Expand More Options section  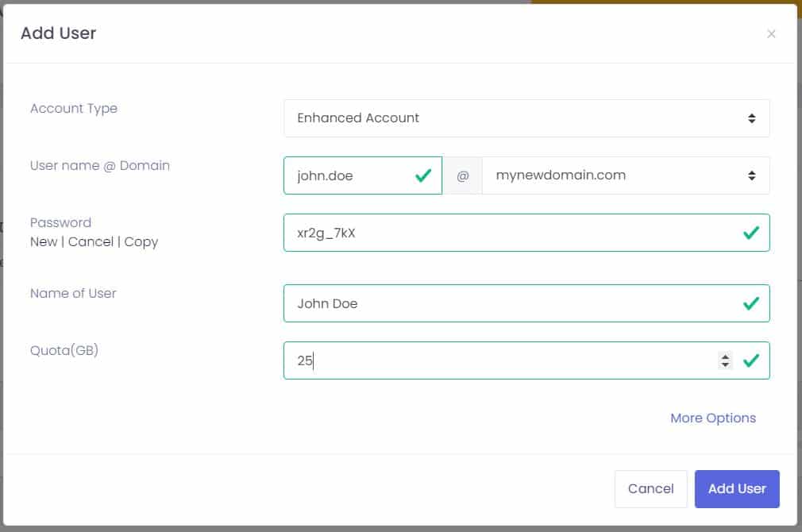pos(712,418)
